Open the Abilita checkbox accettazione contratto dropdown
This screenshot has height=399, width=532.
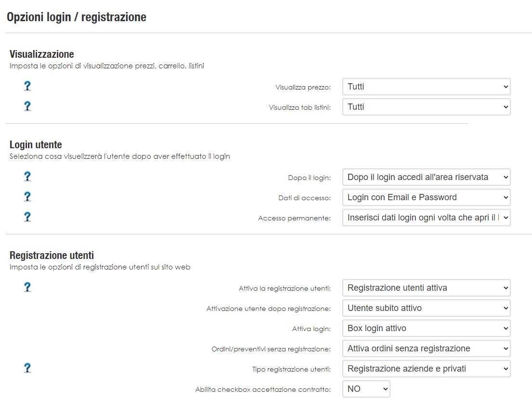click(366, 389)
